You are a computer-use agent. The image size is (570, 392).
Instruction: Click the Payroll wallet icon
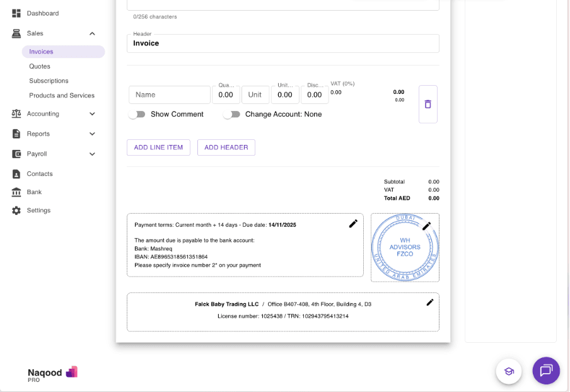(16, 154)
